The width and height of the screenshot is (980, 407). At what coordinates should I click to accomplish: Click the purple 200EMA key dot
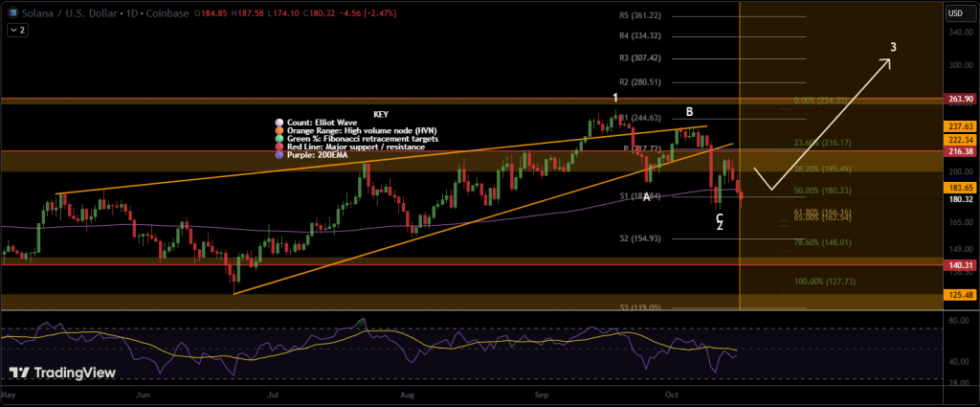pyautogui.click(x=278, y=156)
